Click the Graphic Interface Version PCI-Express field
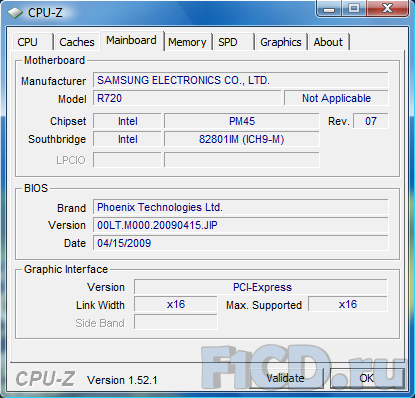This screenshot has width=415, height=398. tap(261, 287)
